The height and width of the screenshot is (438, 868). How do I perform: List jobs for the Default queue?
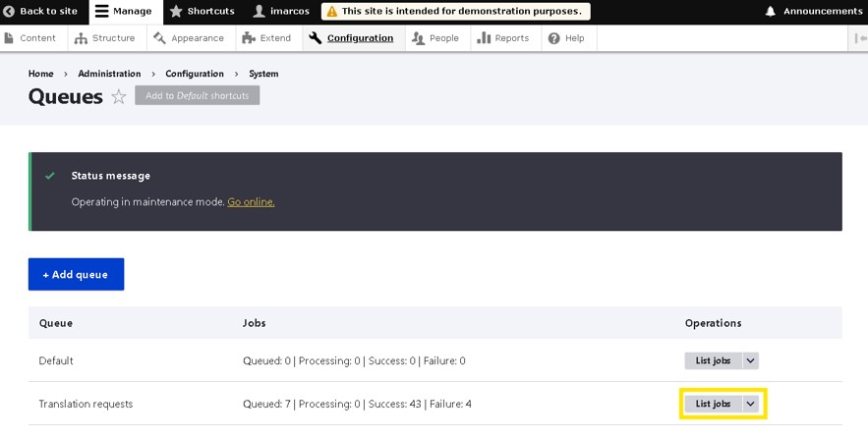click(x=713, y=361)
